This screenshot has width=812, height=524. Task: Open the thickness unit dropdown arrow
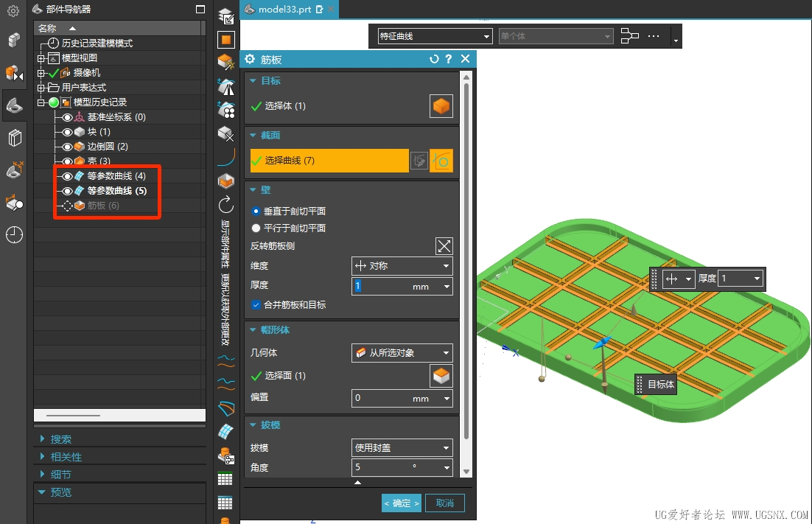click(x=447, y=287)
